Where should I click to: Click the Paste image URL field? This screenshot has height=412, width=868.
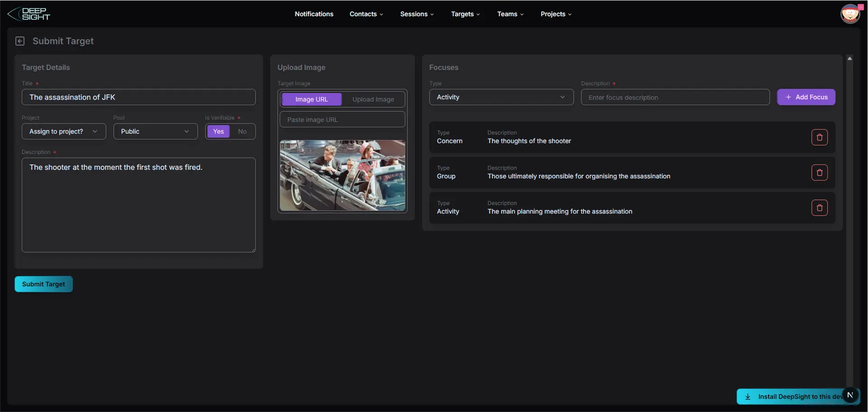343,120
